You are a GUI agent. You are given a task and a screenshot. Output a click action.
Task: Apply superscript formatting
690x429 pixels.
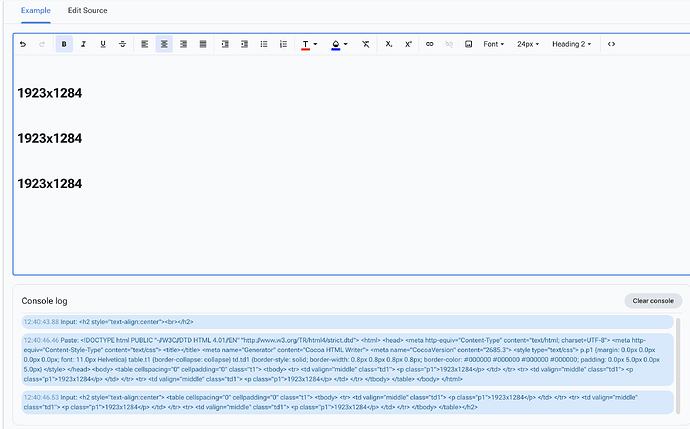tap(408, 44)
